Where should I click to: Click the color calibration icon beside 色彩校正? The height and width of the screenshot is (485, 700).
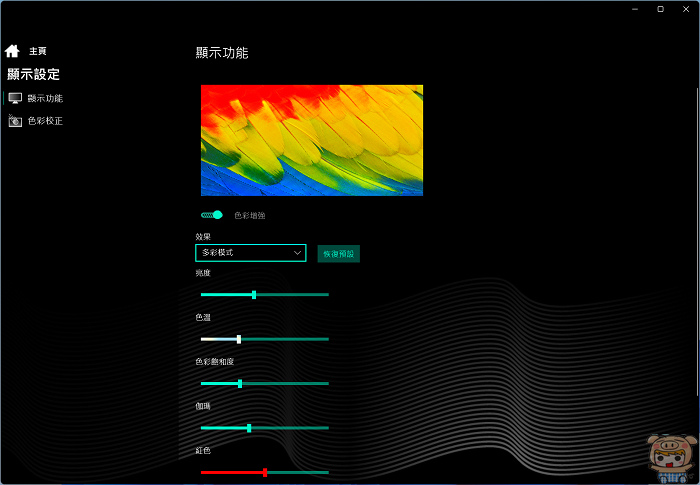[15, 121]
